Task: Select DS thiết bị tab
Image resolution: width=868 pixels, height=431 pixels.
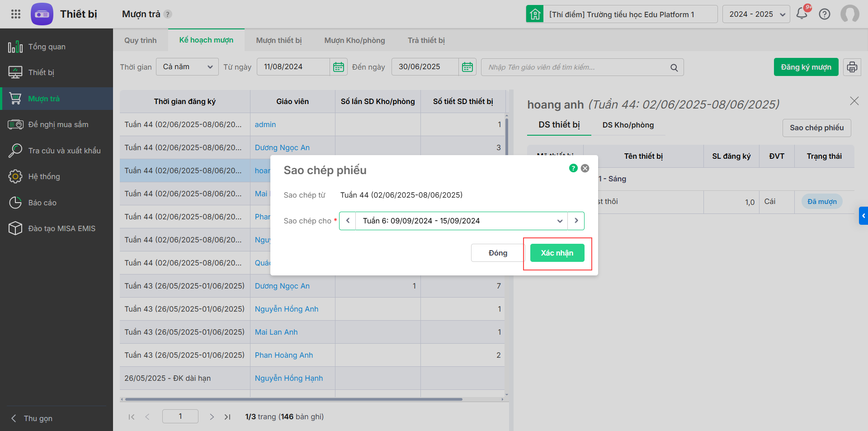Action: click(x=559, y=125)
